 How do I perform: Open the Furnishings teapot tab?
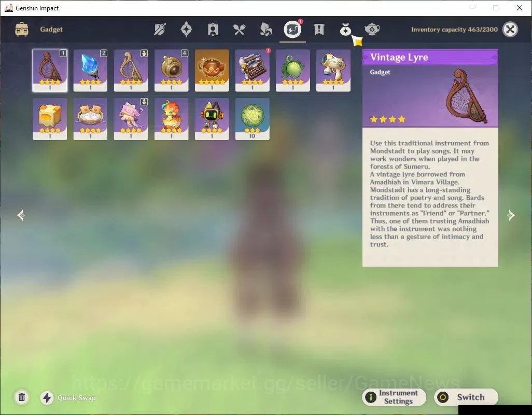[372, 30]
